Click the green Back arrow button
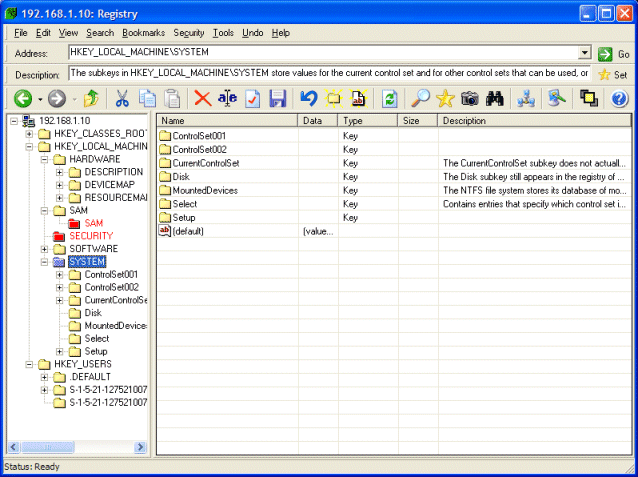The width and height of the screenshot is (638, 477). pyautogui.click(x=23, y=98)
